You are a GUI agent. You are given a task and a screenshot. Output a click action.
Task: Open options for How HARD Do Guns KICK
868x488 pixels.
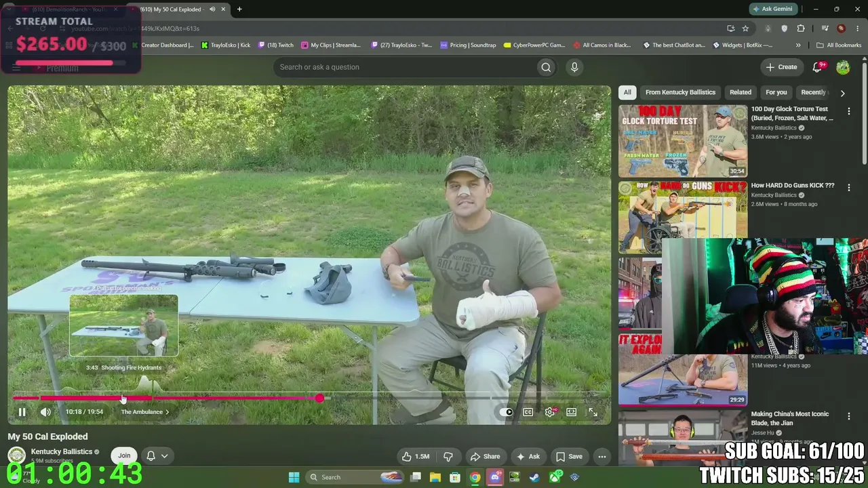coord(848,188)
